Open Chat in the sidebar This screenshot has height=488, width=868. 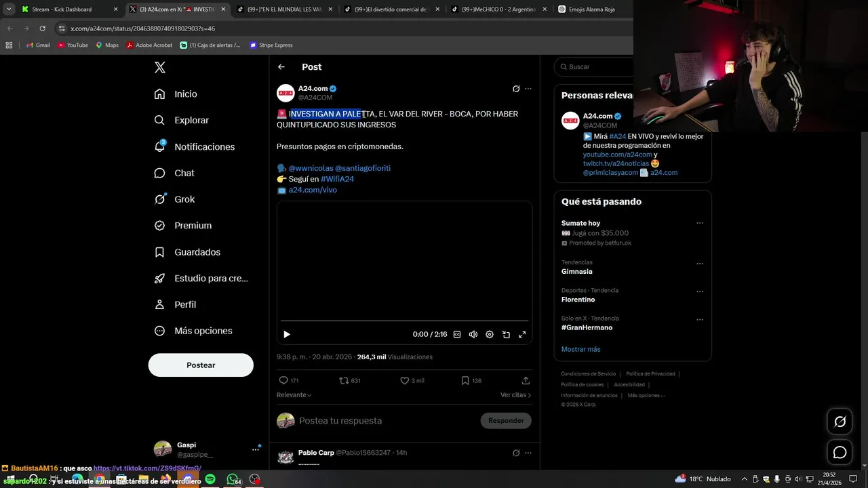[x=174, y=173]
